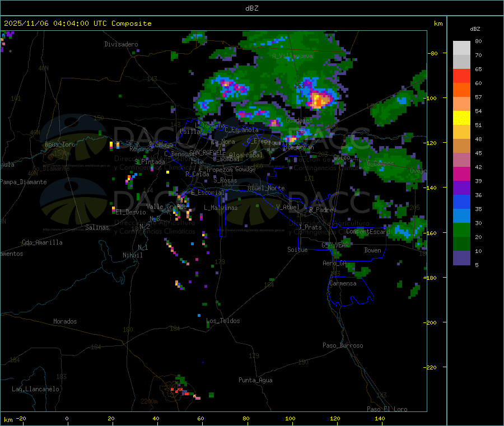This screenshot has width=504, height=426.
Task: Click the 100 km bottom axis tick
Action: pos(290,418)
